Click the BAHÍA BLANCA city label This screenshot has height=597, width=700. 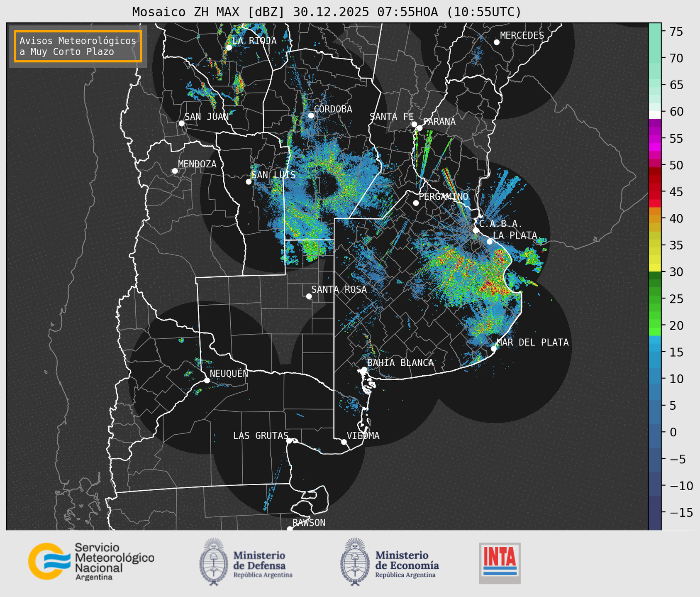(x=400, y=363)
